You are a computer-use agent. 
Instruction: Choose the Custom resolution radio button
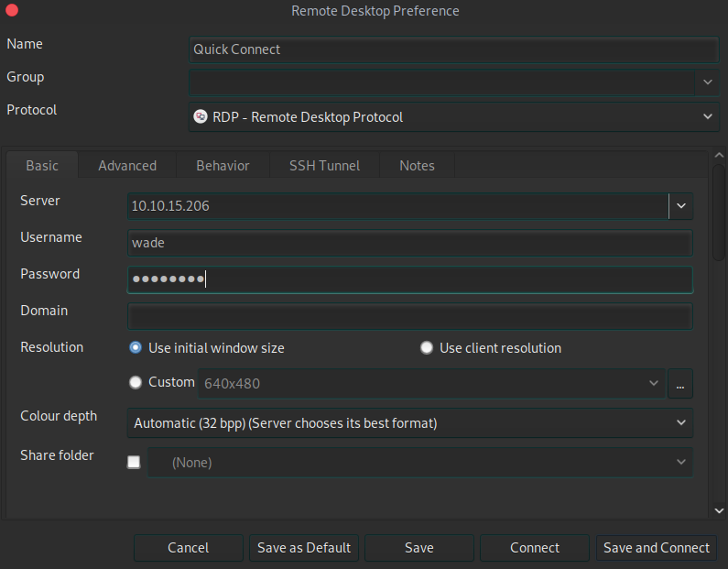136,382
